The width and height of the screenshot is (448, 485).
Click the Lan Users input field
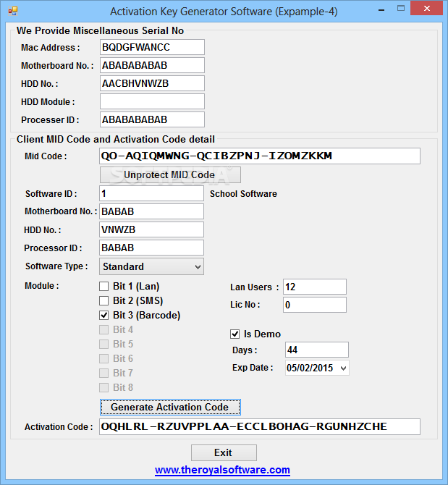315,287
